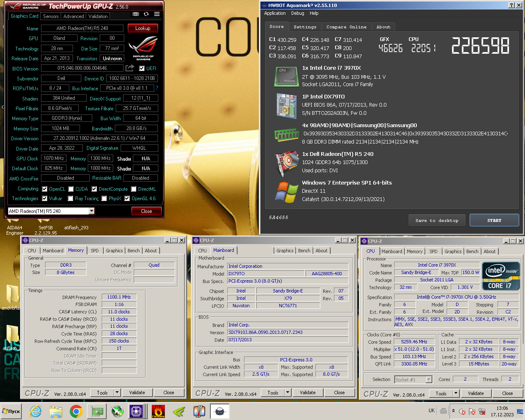This screenshot has width=525, height=420.
Task: Toggle the DirectML checkbox
Action: click(x=134, y=189)
